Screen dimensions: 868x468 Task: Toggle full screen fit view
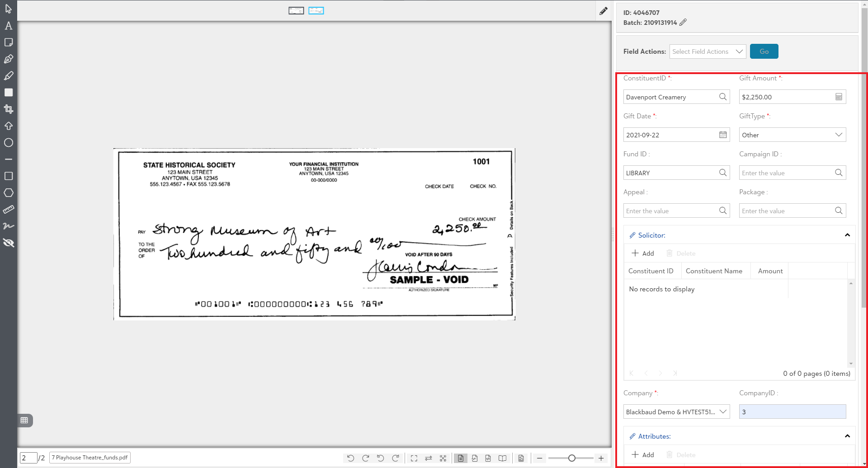click(414, 458)
